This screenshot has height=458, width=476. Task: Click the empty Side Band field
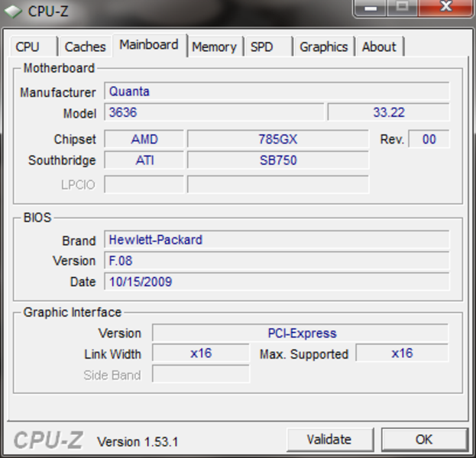pyautogui.click(x=201, y=374)
